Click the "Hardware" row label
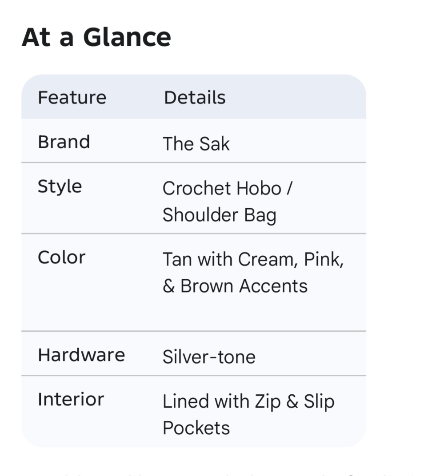The image size is (448, 476). pyautogui.click(x=81, y=355)
